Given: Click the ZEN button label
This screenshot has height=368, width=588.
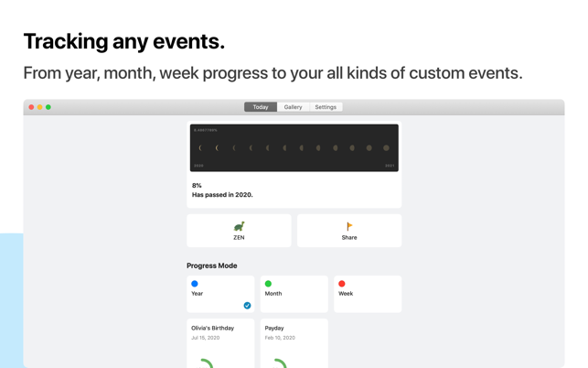Looking at the screenshot, I should (239, 238).
